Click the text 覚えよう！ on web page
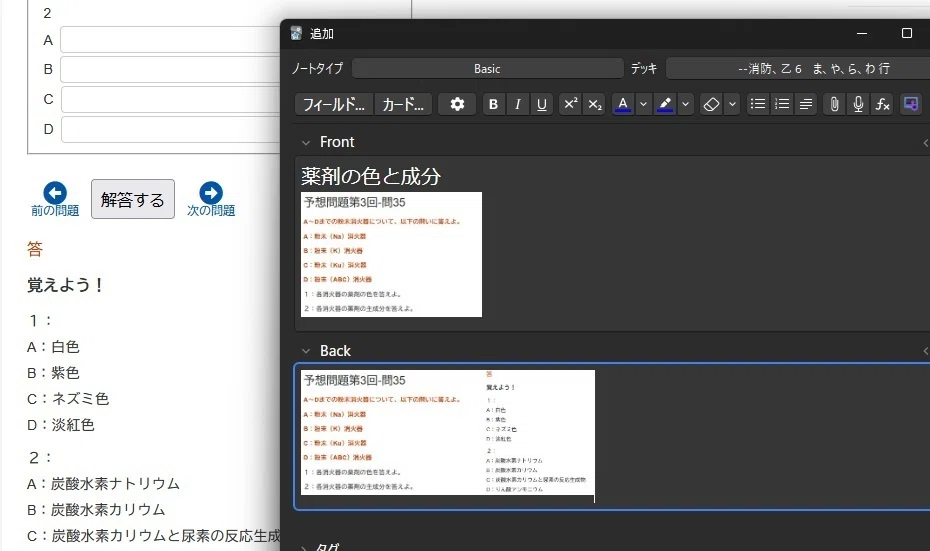The image size is (930, 551). tap(66, 285)
